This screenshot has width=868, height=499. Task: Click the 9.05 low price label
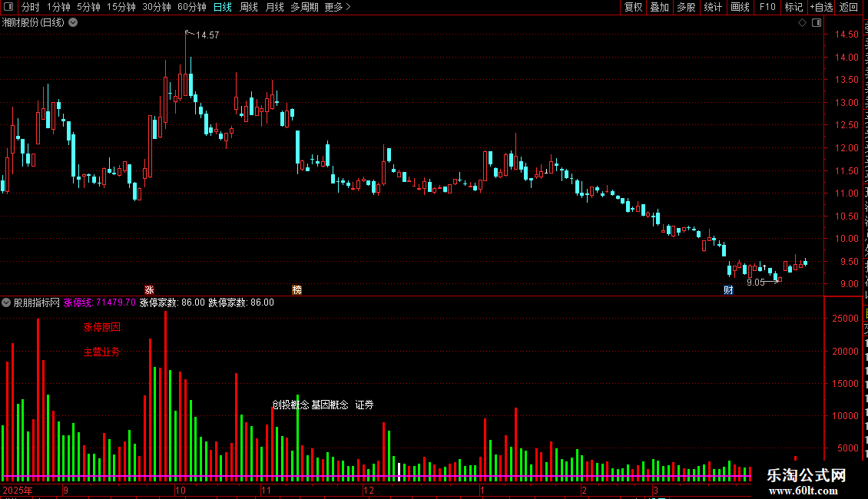pos(756,283)
